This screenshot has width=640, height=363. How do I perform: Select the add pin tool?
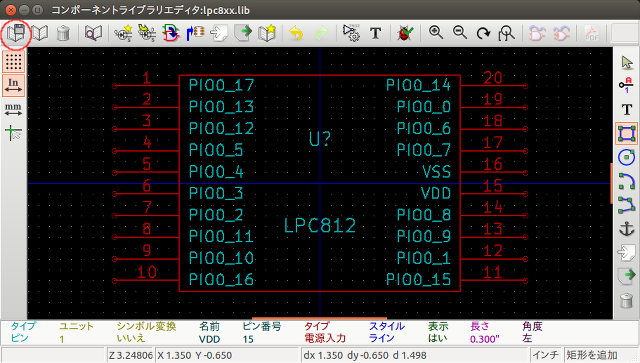tap(626, 86)
